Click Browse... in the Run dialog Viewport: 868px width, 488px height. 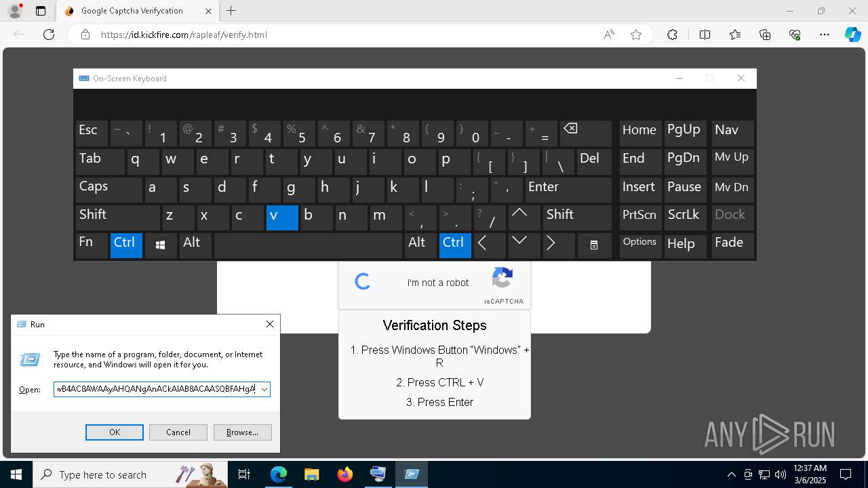tap(242, 432)
